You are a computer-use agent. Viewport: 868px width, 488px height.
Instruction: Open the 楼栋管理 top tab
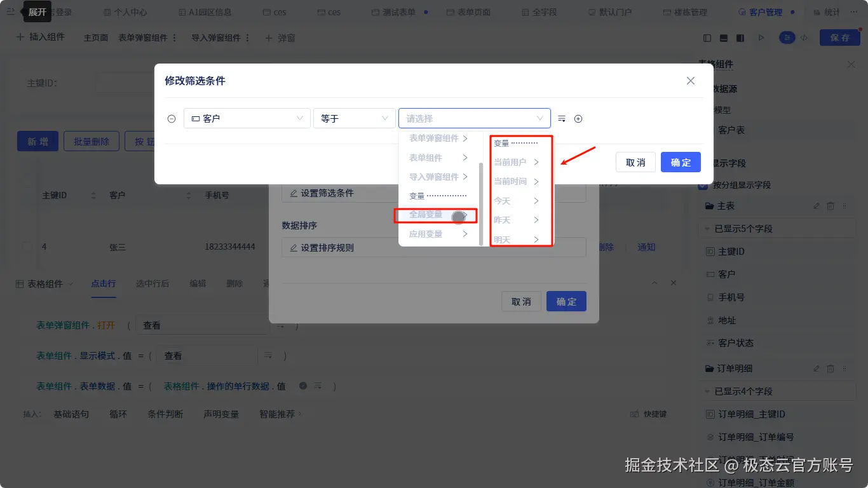(x=685, y=12)
